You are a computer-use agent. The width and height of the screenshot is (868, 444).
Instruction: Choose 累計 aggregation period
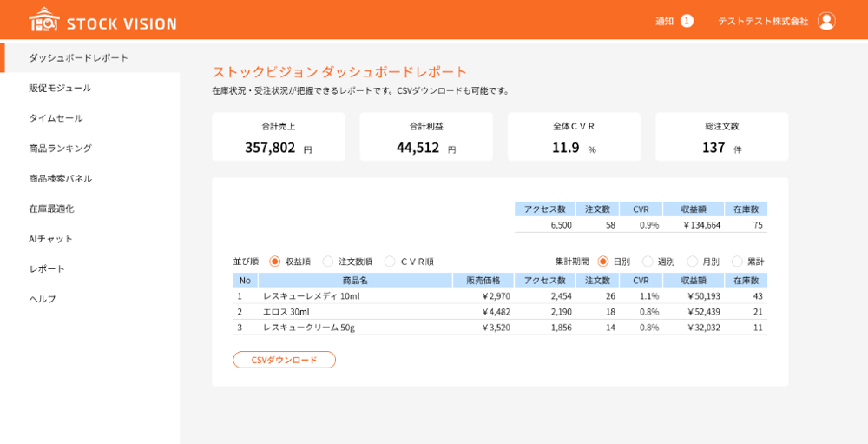pyautogui.click(x=737, y=262)
